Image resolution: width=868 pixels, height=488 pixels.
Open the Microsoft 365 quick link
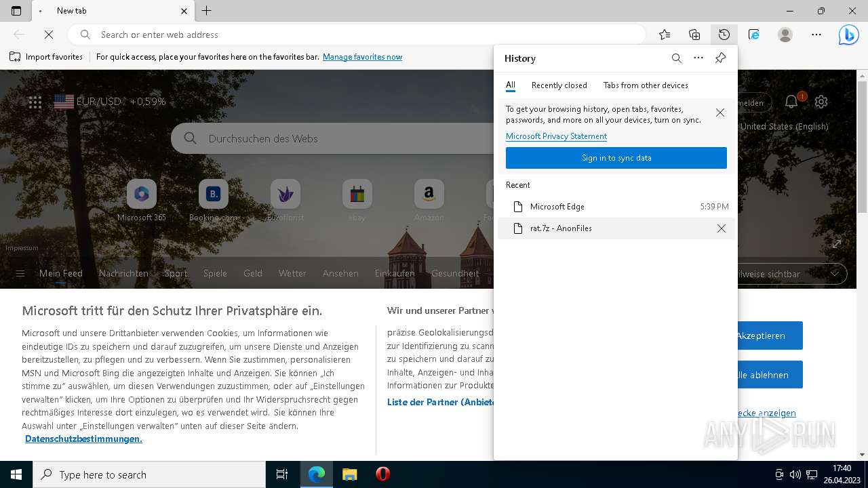pos(141,201)
